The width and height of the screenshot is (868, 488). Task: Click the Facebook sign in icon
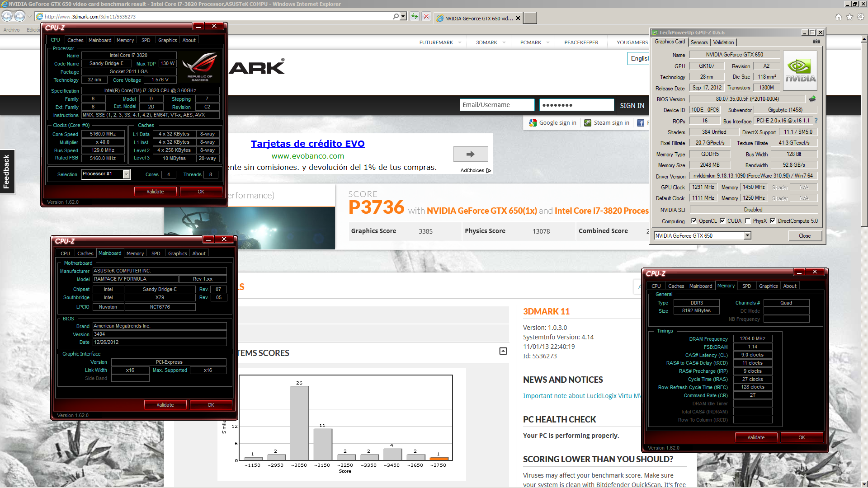point(640,123)
